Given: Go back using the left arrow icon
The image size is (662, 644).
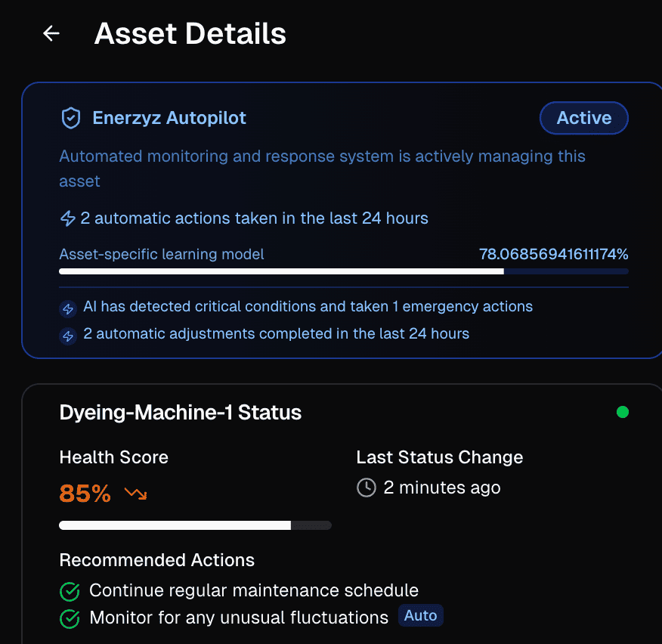Looking at the screenshot, I should coord(51,33).
